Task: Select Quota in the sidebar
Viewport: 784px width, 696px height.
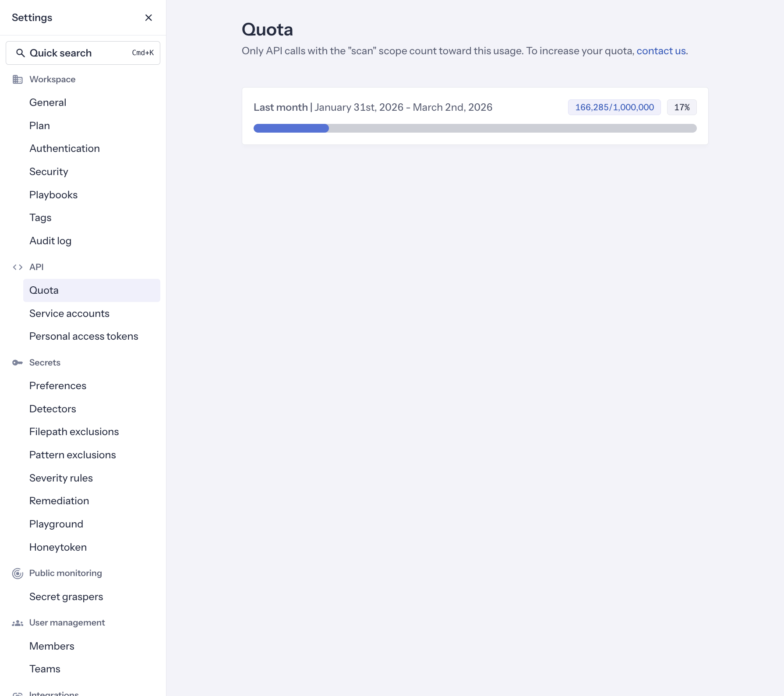Action: (x=44, y=290)
